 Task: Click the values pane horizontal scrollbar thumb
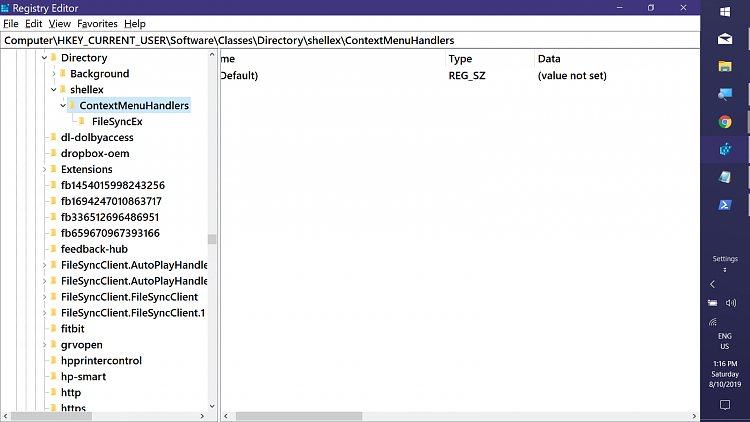298,416
